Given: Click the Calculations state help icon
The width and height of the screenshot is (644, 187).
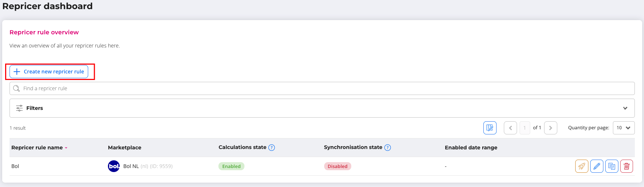Looking at the screenshot, I should pyautogui.click(x=272, y=148).
